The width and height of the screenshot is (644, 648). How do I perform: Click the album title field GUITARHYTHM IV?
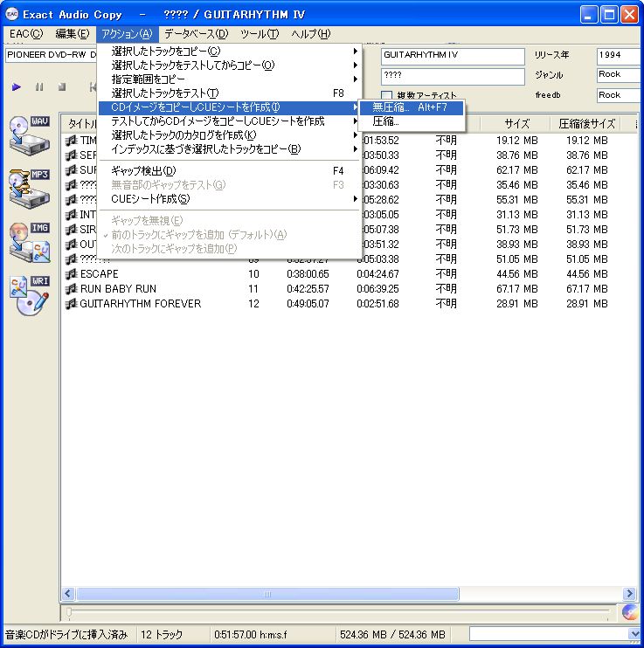[x=453, y=56]
